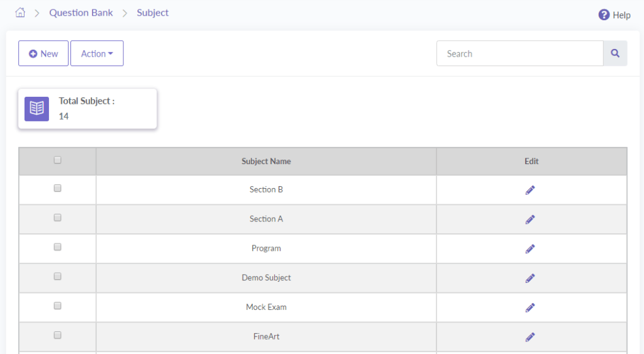Tick the Mock Exam checkbox
This screenshot has width=644, height=354.
click(x=58, y=306)
